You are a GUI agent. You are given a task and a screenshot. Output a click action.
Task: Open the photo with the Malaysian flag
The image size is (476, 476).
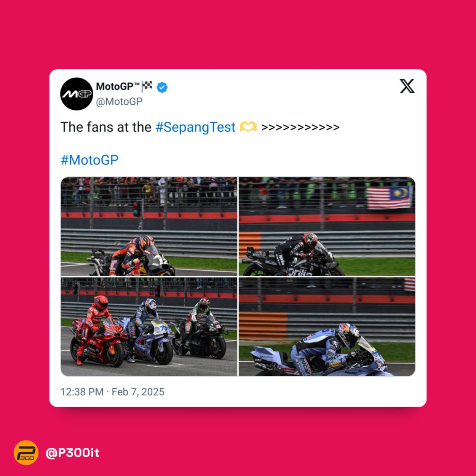[x=327, y=226]
